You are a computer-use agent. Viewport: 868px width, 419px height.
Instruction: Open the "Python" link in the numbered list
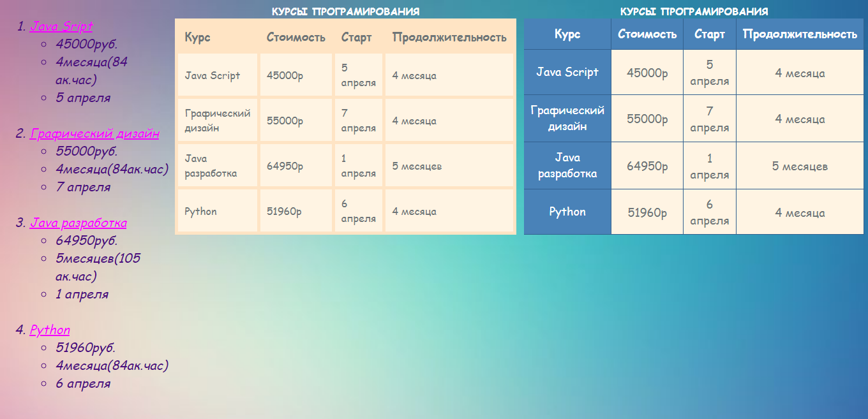(x=50, y=330)
